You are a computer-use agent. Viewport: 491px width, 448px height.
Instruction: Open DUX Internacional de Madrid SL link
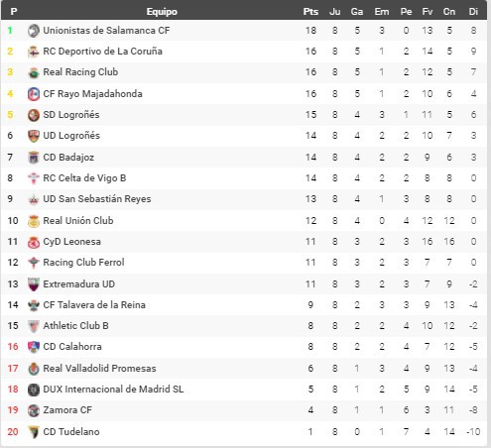click(x=113, y=390)
